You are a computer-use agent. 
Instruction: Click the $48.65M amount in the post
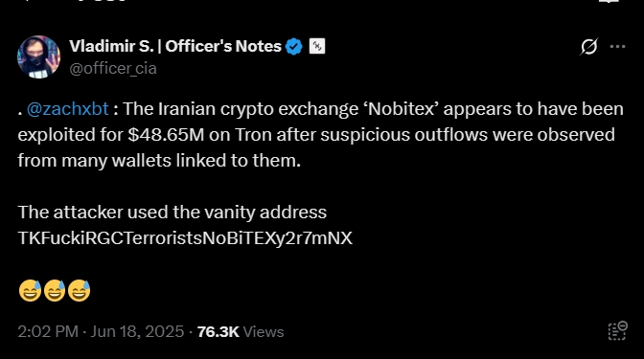click(166, 135)
